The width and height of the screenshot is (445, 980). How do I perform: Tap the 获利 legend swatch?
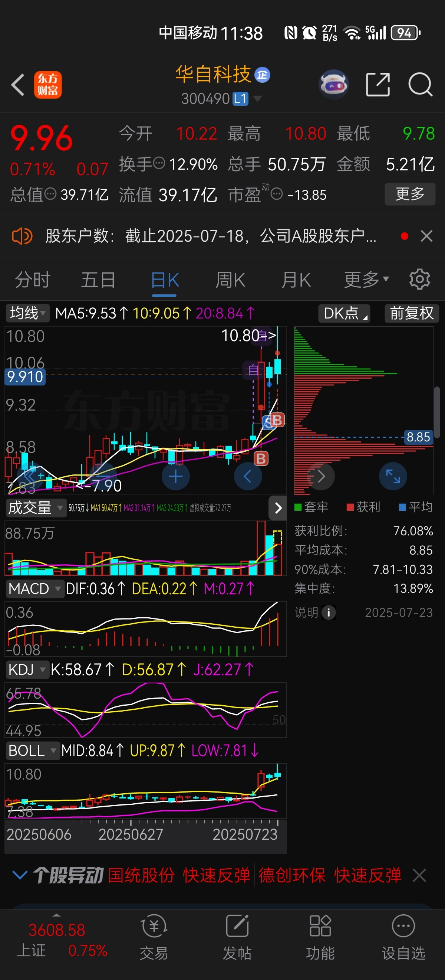point(350,507)
